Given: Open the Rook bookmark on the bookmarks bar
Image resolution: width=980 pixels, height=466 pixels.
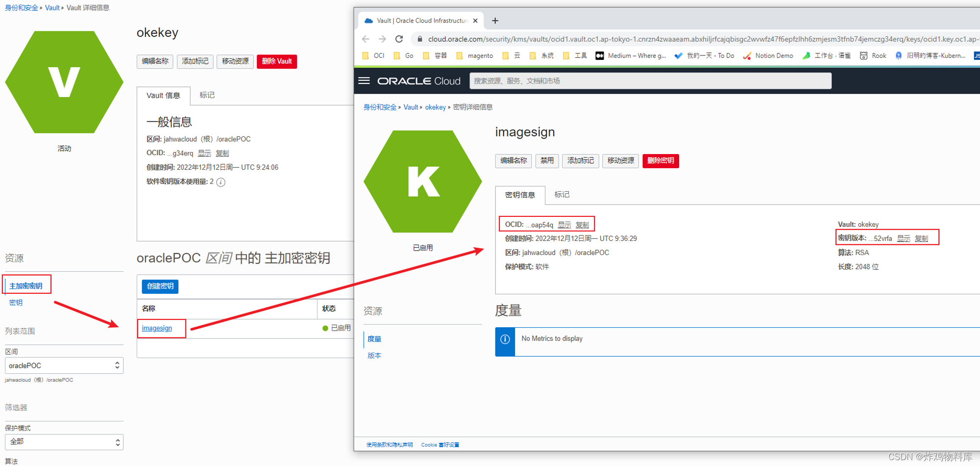Looking at the screenshot, I should coord(878,55).
